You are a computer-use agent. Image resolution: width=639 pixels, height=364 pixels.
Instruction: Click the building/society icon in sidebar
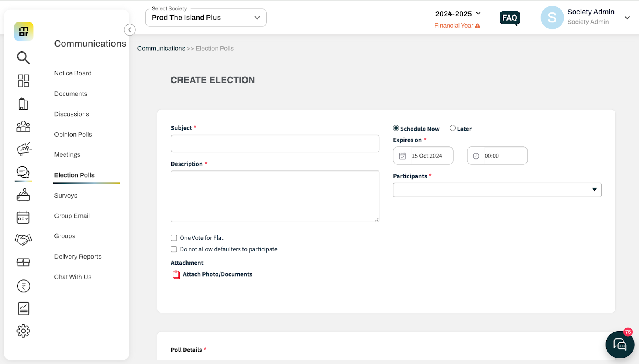pos(23,103)
